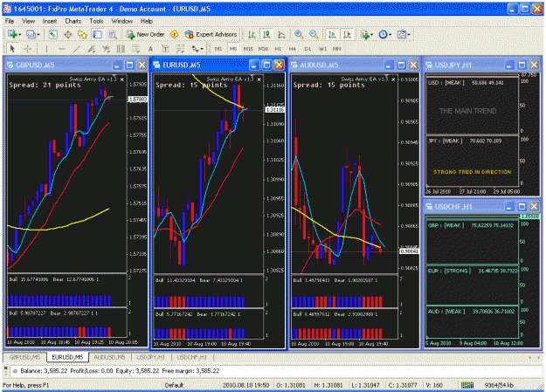Select the Horizontal Line tool
The height and width of the screenshot is (392, 546).
[x=62, y=49]
